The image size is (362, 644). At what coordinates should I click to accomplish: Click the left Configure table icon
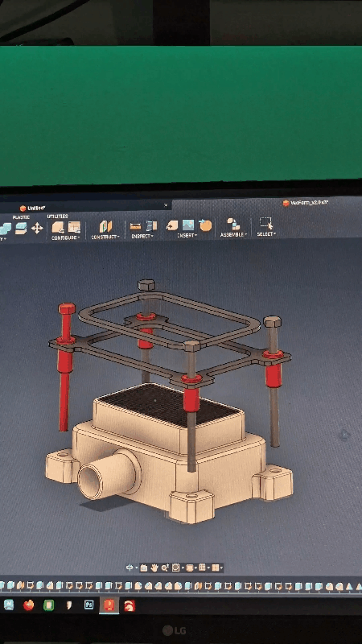click(58, 227)
